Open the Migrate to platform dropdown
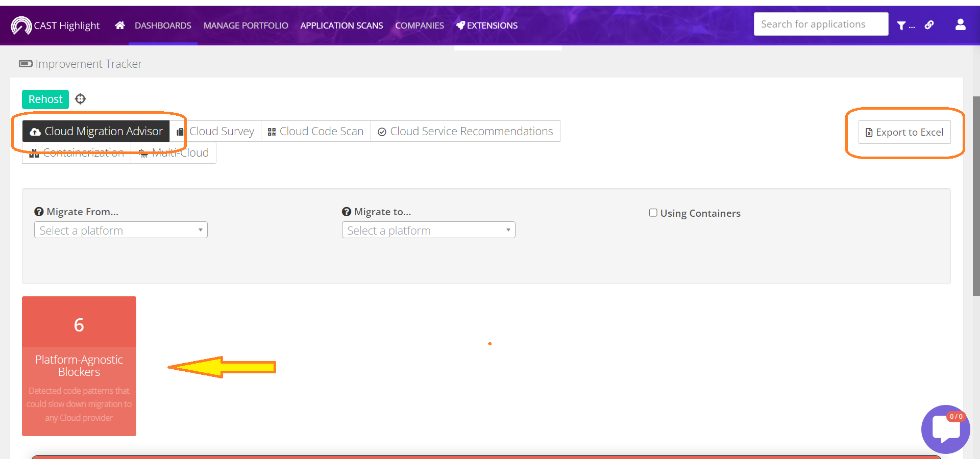Viewport: 980px width, 459px height. 429,230
